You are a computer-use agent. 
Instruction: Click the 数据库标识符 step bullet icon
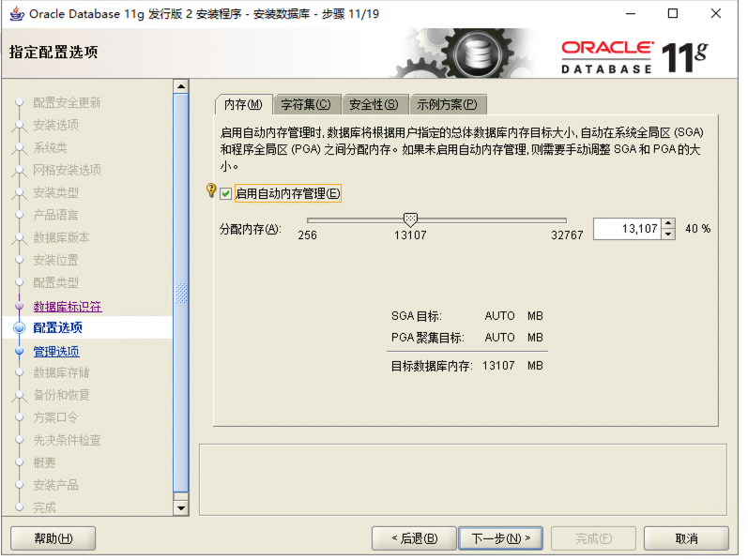pyautogui.click(x=20, y=306)
